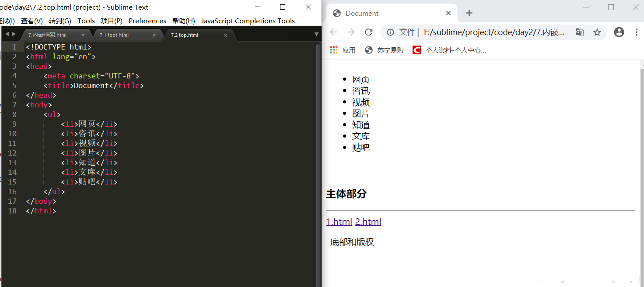Click the browser forward arrow
The height and width of the screenshot is (287, 644).
click(351, 32)
